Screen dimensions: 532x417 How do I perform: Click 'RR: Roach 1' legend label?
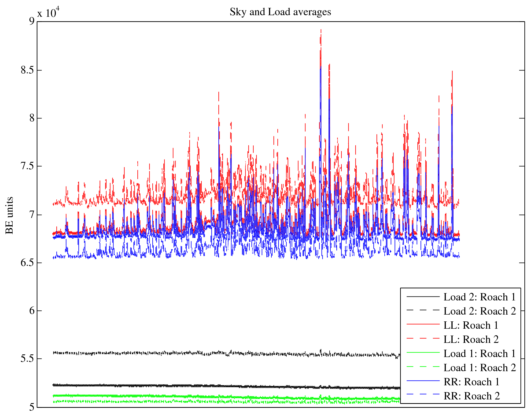point(471,382)
